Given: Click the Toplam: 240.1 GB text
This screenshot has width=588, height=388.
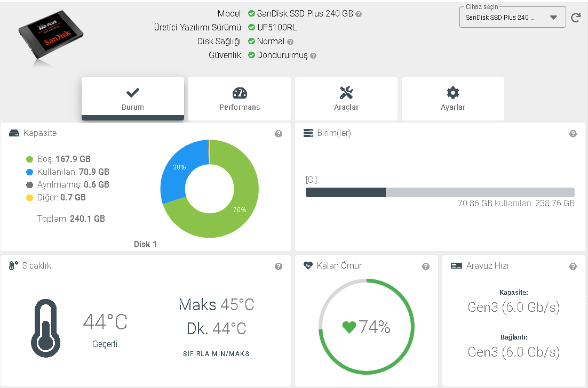Looking at the screenshot, I should click(x=71, y=219).
